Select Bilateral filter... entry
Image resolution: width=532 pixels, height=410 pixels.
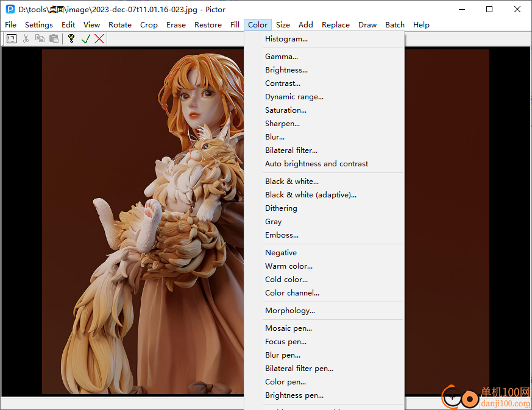click(x=324, y=150)
